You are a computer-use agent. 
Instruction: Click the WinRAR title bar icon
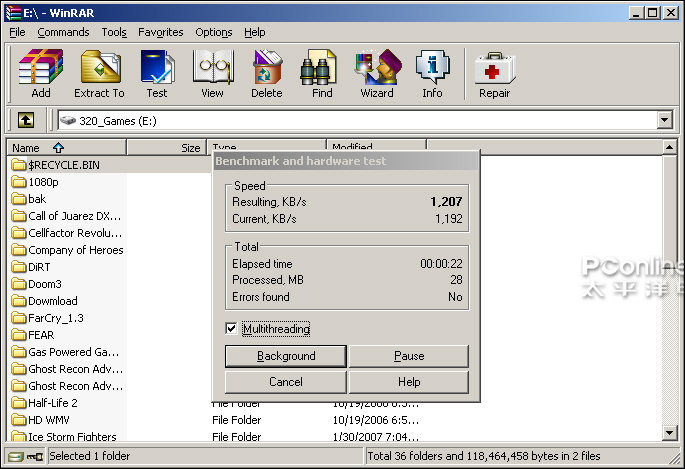pyautogui.click(x=13, y=13)
